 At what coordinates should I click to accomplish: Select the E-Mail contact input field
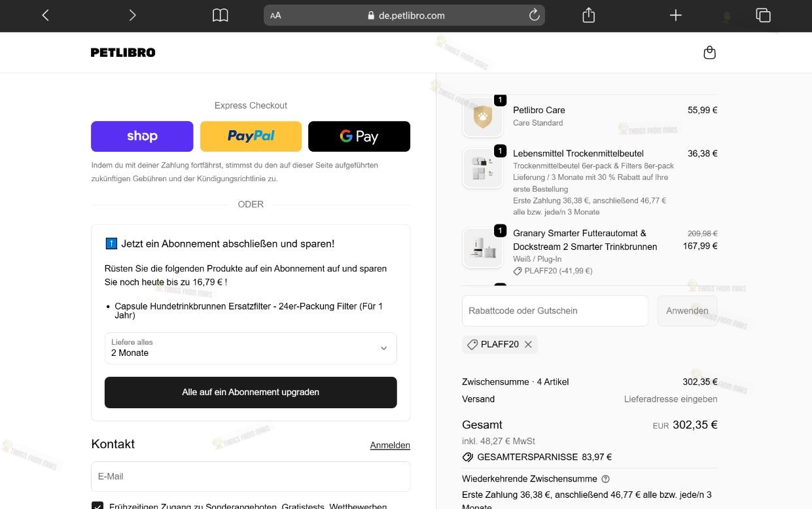pyautogui.click(x=251, y=476)
